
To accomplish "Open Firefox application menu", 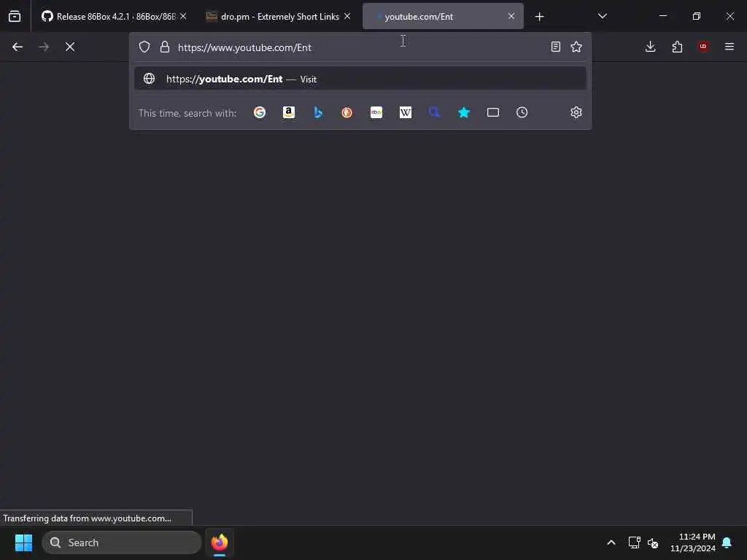I will [729, 47].
